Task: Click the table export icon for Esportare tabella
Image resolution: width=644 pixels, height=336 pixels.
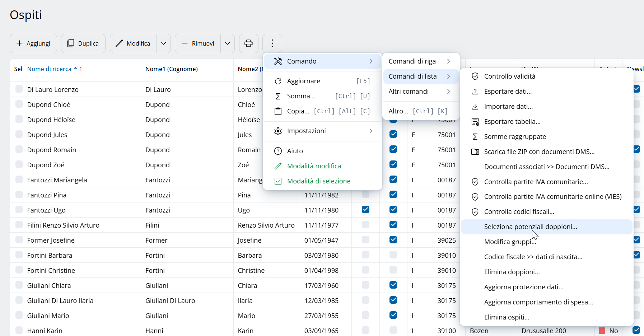Action: [475, 122]
